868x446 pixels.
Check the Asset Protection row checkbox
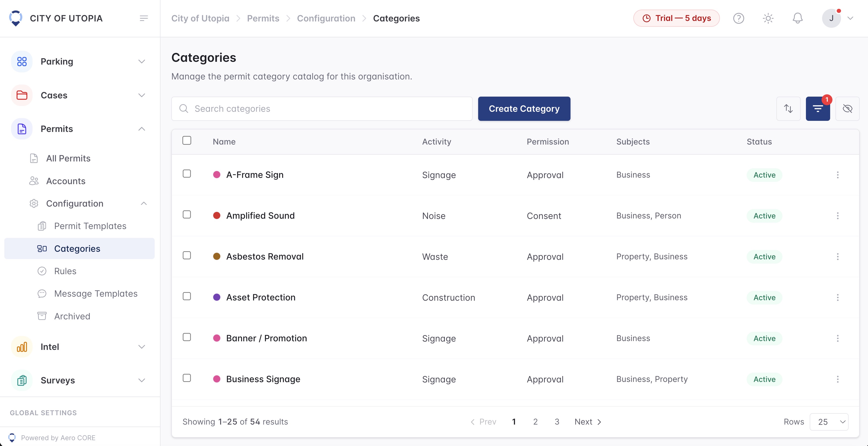pyautogui.click(x=187, y=296)
